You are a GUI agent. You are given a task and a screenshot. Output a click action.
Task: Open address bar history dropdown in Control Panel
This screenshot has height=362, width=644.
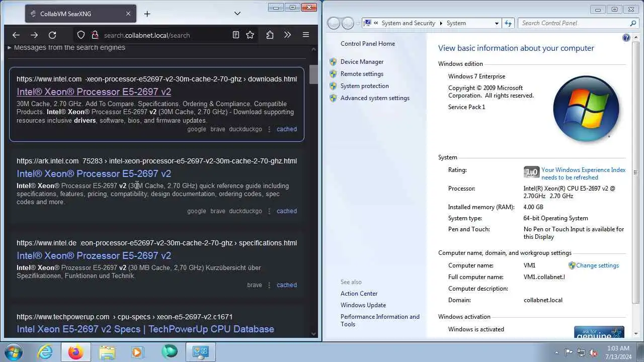(497, 23)
